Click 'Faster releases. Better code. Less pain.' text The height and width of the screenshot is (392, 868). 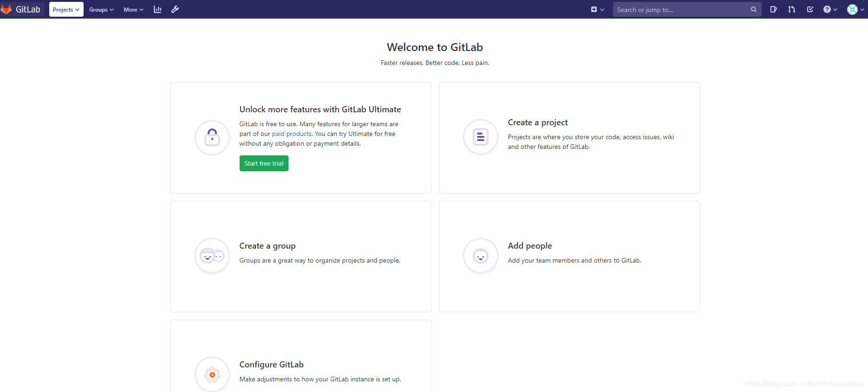click(435, 63)
